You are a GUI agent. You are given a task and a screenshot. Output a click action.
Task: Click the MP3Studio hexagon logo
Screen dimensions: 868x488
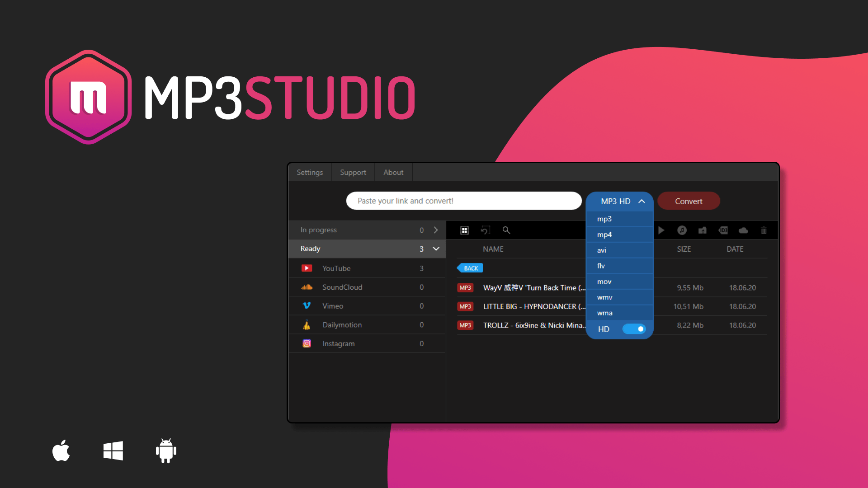click(89, 97)
